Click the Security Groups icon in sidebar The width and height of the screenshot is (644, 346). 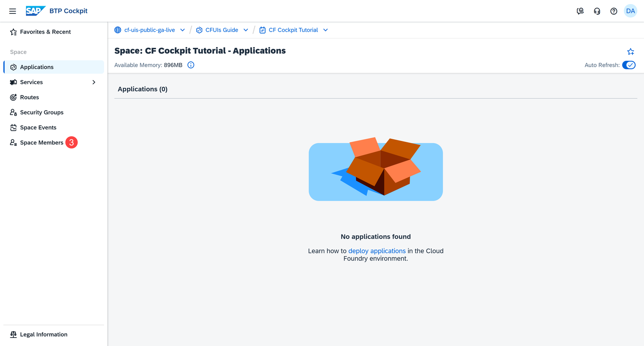(13, 112)
